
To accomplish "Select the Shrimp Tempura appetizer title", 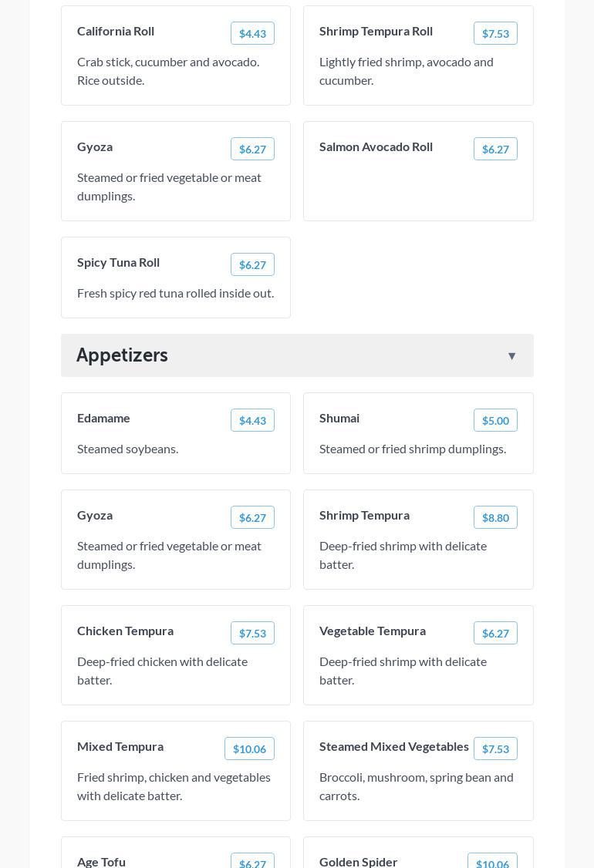I will pyautogui.click(x=364, y=515).
